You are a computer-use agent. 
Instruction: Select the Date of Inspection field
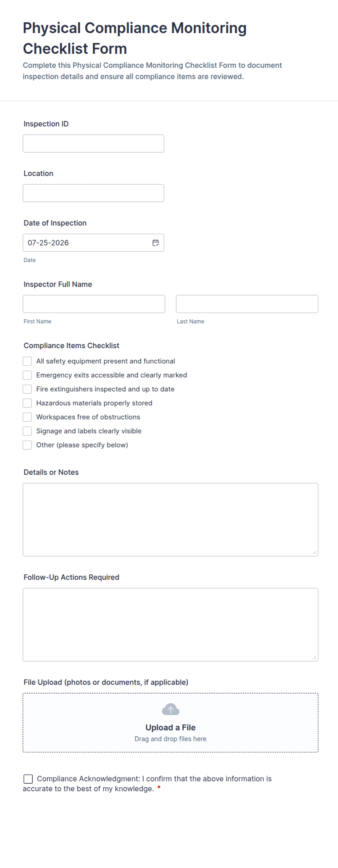coord(93,243)
